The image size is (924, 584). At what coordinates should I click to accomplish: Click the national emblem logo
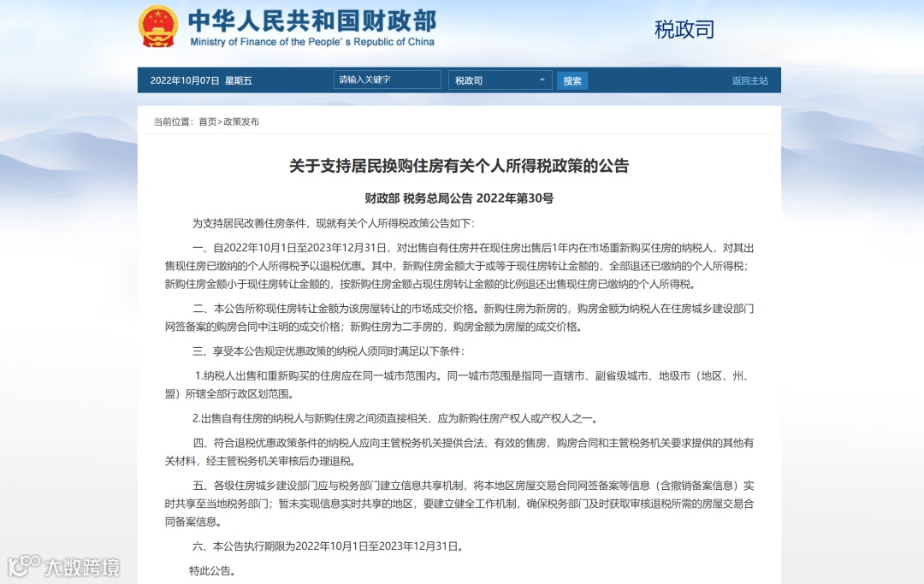158,27
